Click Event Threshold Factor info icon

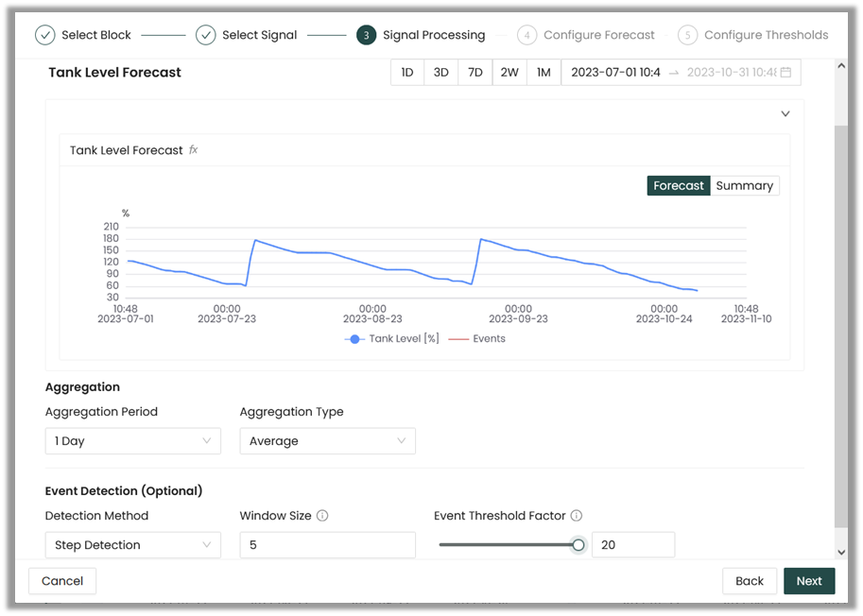pos(577,516)
